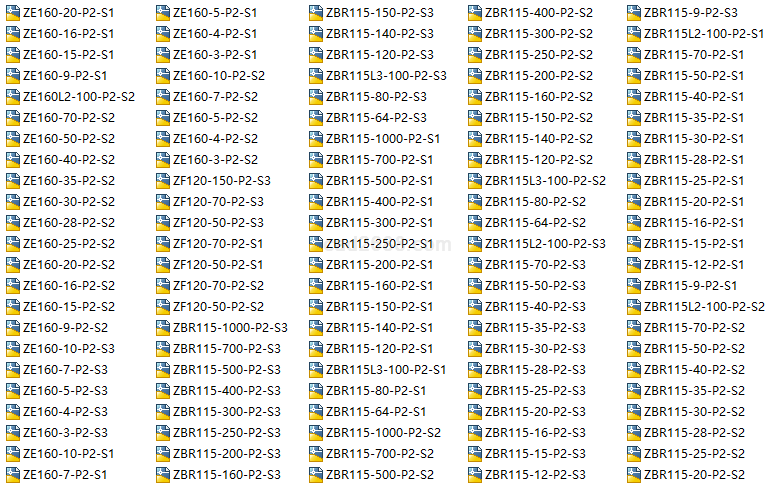Select the file ZBR115L3-100-P2-S2
Image resolution: width=774 pixels, height=487 pixels.
(x=545, y=181)
